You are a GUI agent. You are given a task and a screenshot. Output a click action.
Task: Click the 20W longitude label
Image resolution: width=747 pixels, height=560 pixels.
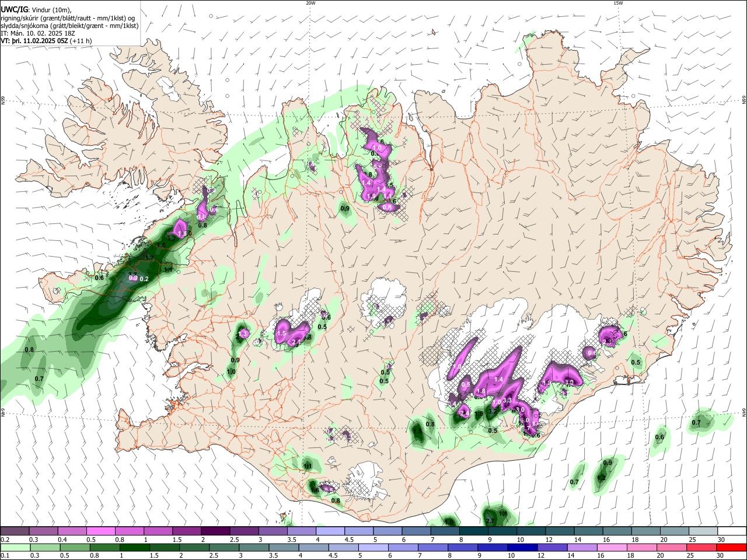[310, 3]
